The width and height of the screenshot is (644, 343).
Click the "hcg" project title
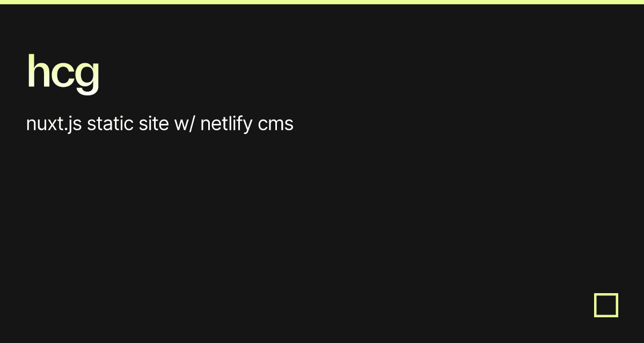point(63,71)
